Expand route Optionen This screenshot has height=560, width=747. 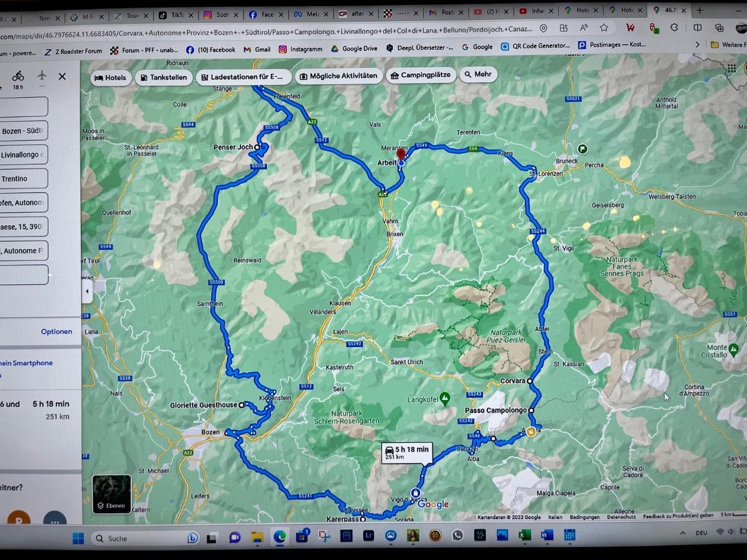pyautogui.click(x=57, y=332)
